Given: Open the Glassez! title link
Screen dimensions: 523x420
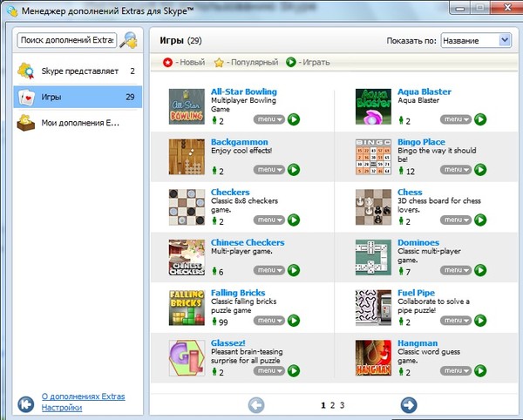Looking at the screenshot, I should point(228,343).
